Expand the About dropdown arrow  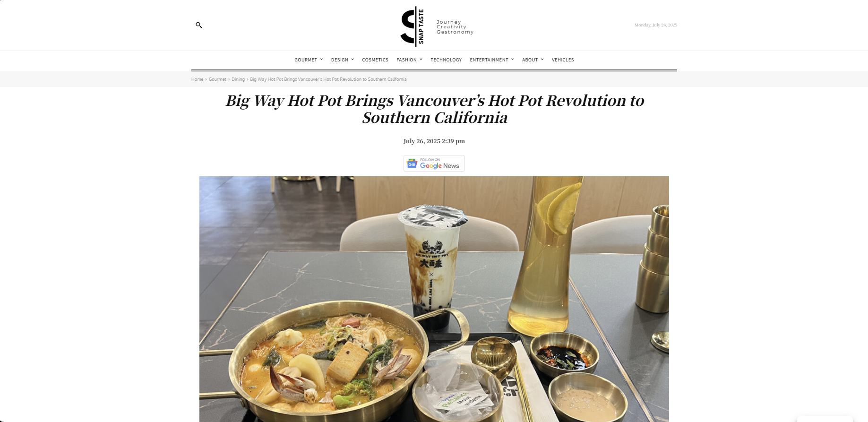coord(542,60)
